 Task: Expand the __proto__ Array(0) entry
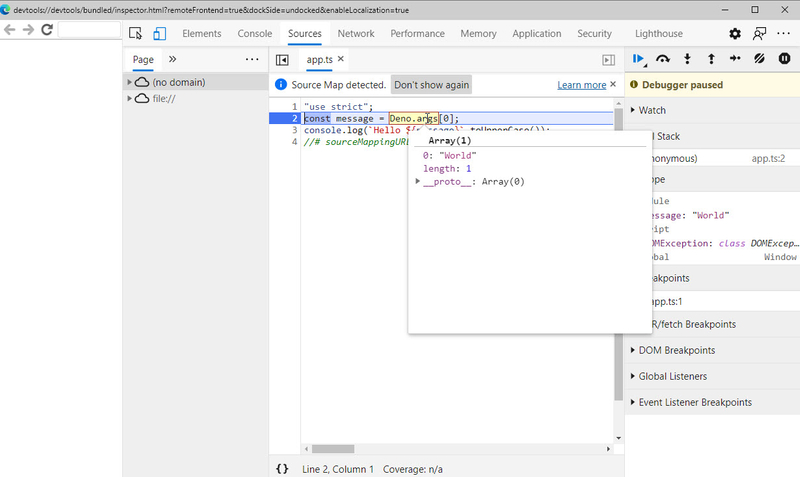pyautogui.click(x=418, y=182)
